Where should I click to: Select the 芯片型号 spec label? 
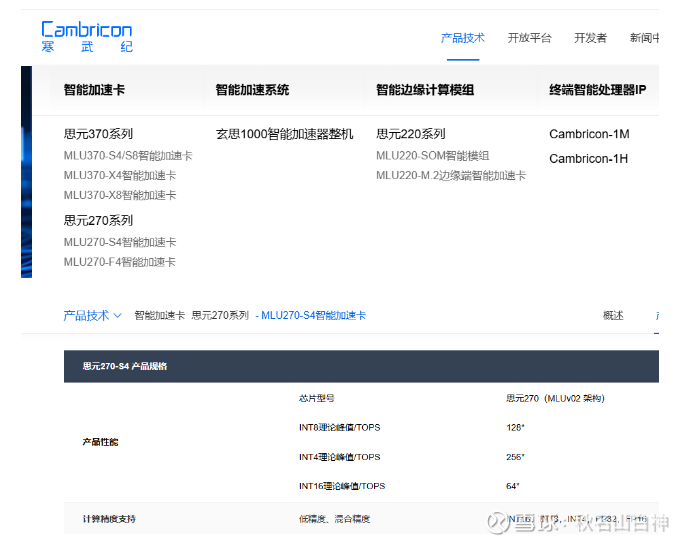coord(316,398)
